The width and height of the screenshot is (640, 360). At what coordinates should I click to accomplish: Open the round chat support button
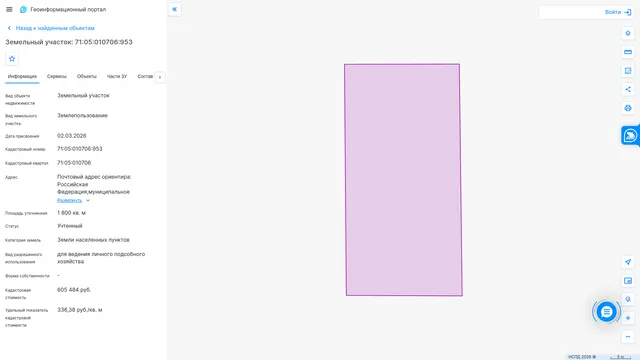pyautogui.click(x=606, y=312)
